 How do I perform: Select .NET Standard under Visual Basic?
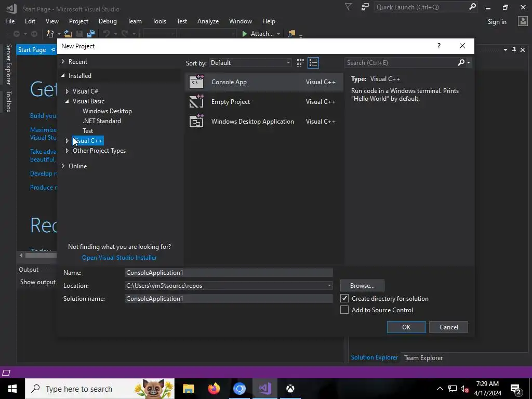point(102,121)
